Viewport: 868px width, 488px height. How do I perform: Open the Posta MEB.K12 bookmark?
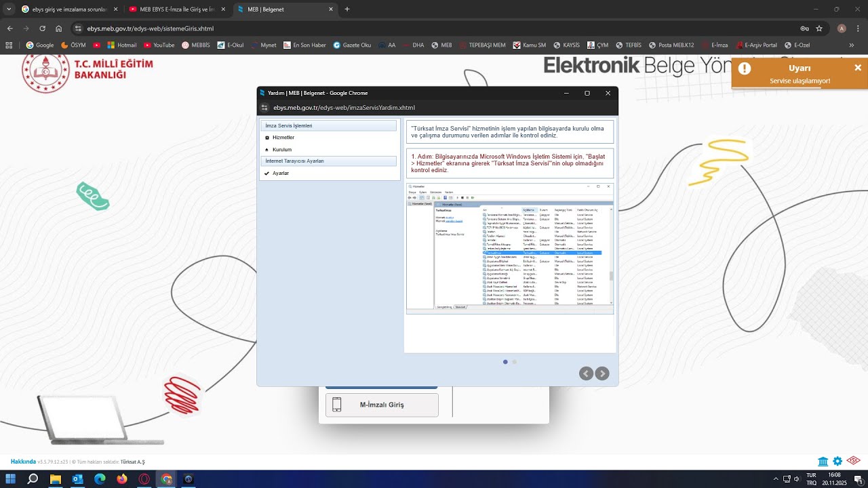coord(671,45)
